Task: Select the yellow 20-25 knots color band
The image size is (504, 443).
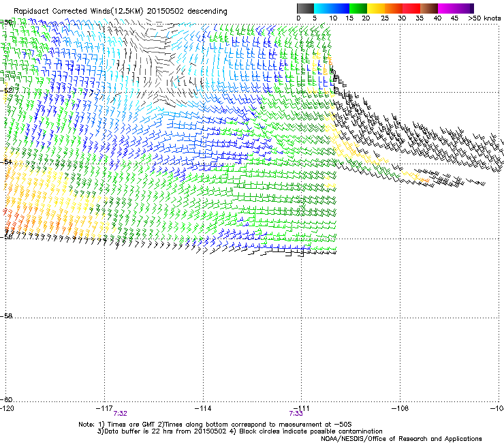Action: pyautogui.click(x=376, y=8)
